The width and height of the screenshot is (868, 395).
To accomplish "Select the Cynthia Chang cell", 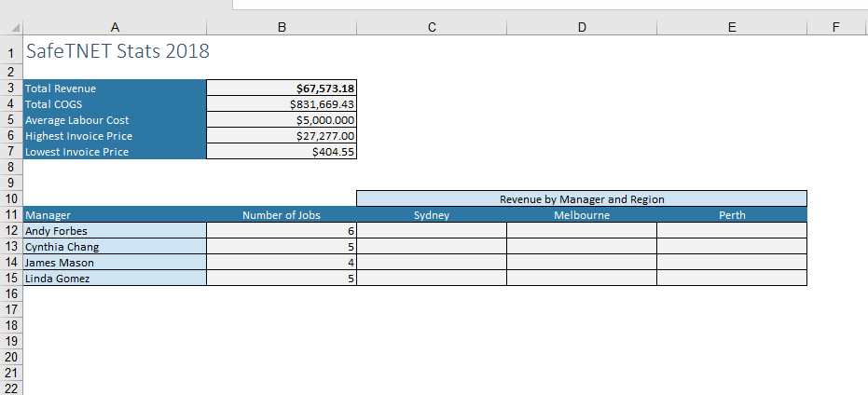I will click(x=115, y=247).
